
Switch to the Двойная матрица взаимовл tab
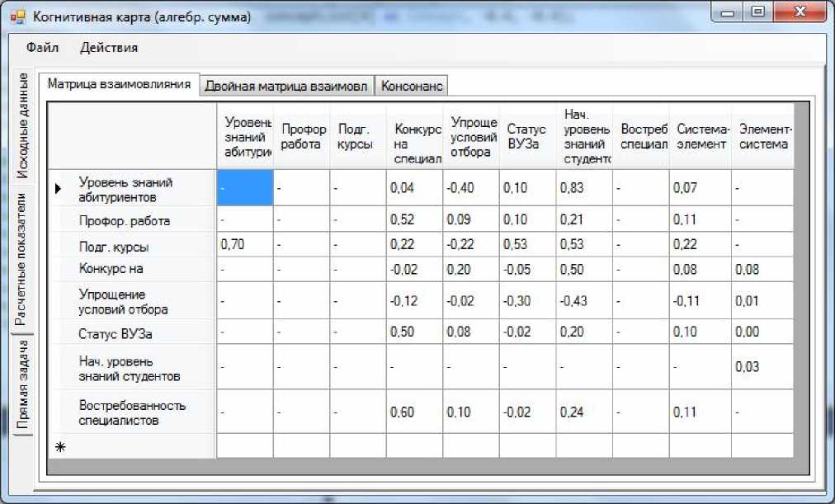(287, 86)
